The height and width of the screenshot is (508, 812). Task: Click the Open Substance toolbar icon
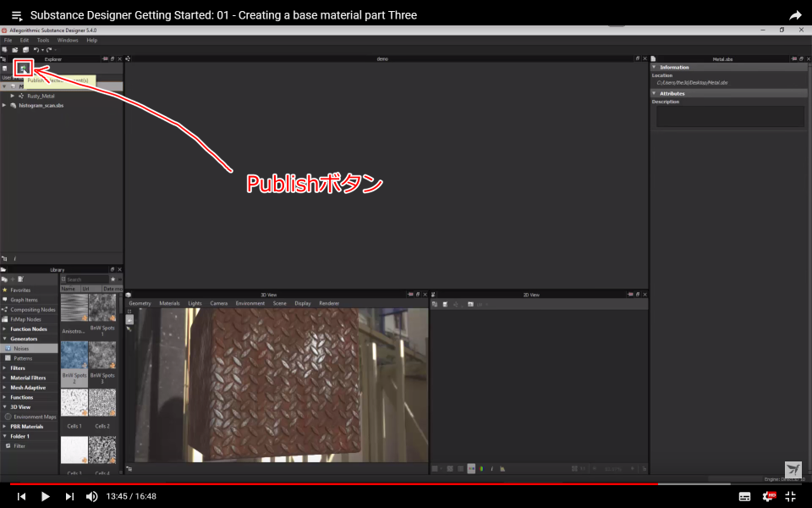click(15, 50)
